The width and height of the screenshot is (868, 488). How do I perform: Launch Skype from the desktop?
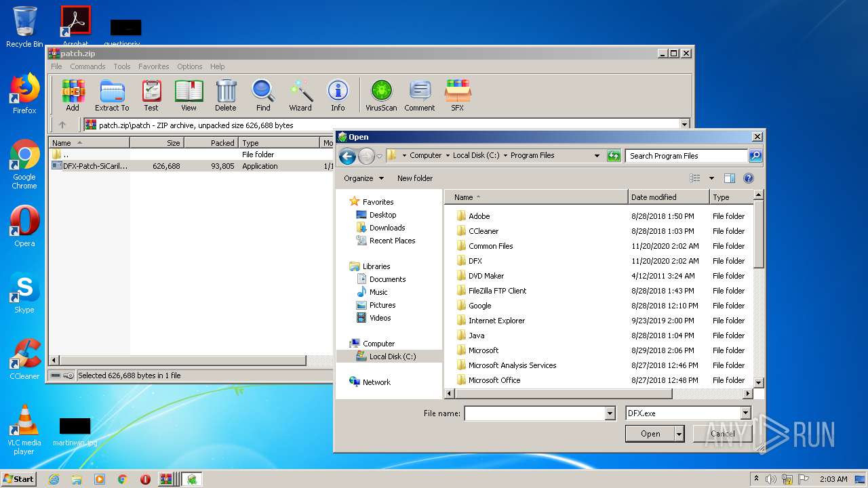[24, 293]
